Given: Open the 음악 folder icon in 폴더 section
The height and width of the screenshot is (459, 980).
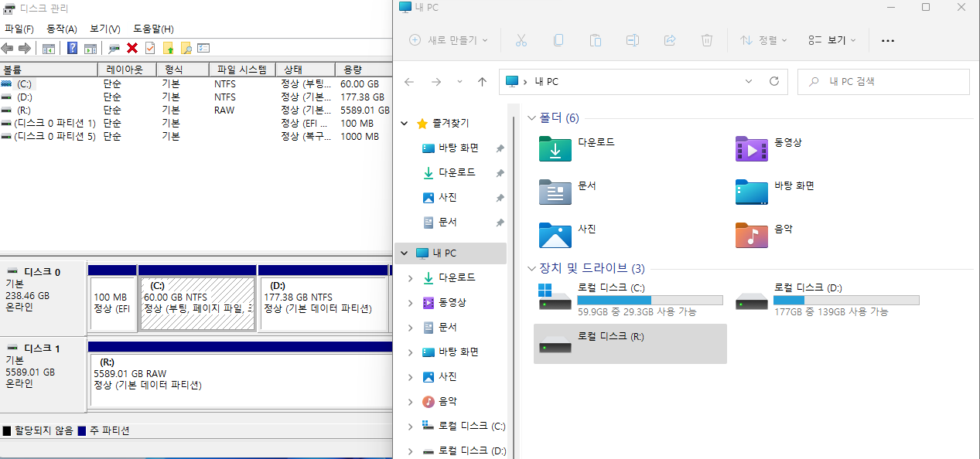Looking at the screenshot, I should 751,235.
